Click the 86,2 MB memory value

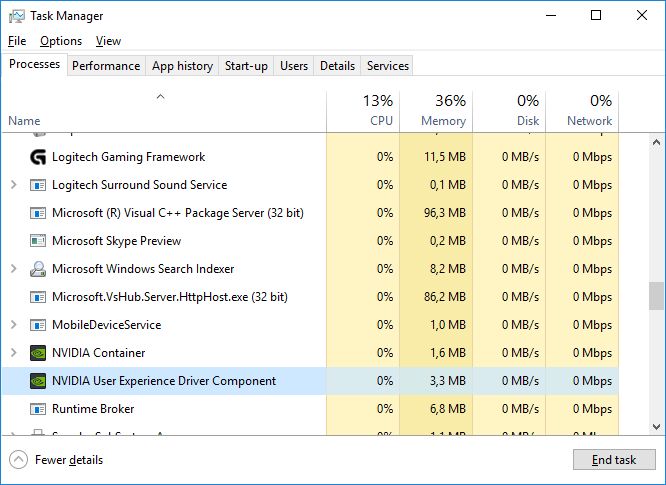tap(445, 297)
